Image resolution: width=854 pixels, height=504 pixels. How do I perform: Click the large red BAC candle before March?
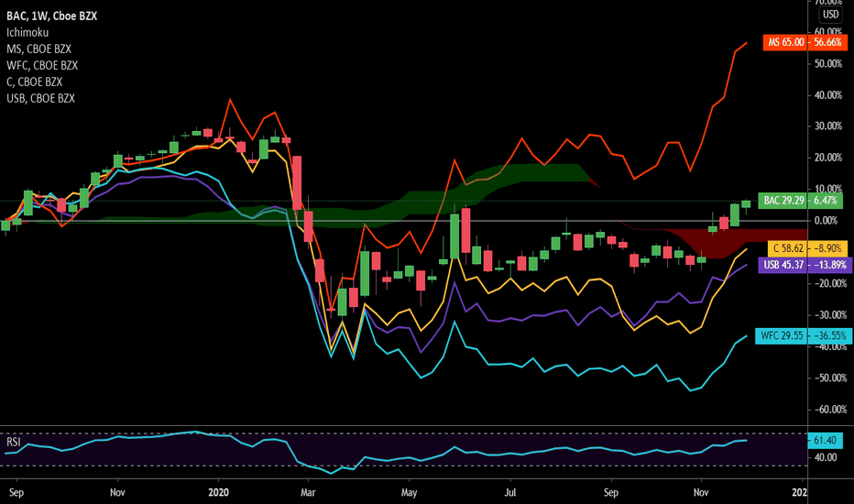[297, 183]
